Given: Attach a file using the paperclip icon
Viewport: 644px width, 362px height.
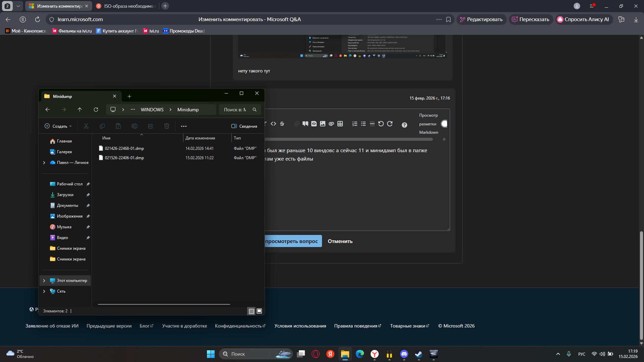Looking at the screenshot, I should click(x=331, y=124).
